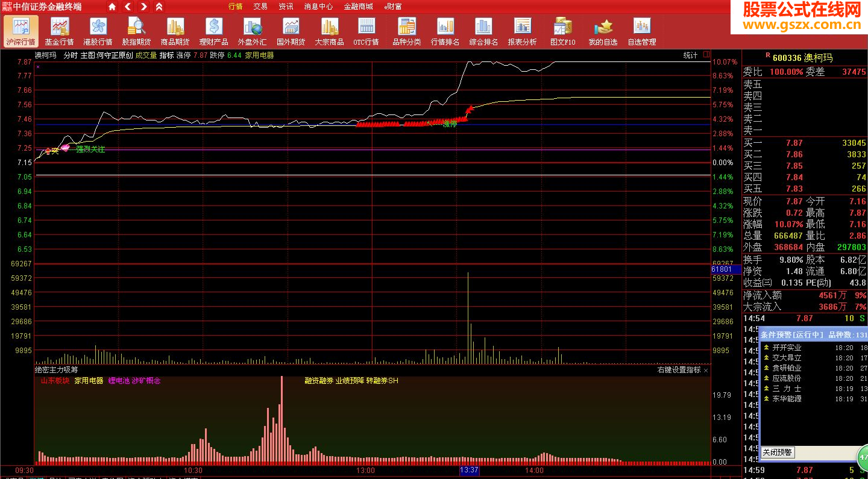
Task: Click 山东板块 sector tag
Action: tap(55, 381)
